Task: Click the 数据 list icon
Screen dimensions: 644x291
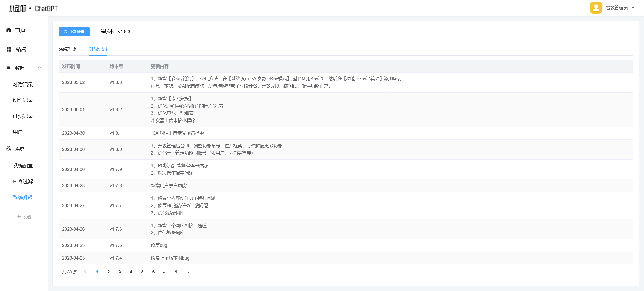Action: [9, 67]
